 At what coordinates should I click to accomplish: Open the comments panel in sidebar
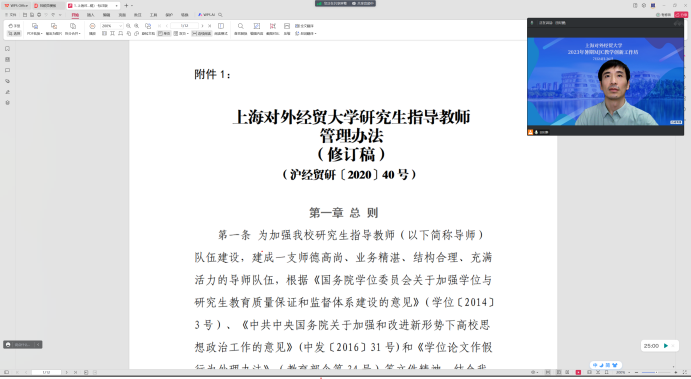(7, 70)
